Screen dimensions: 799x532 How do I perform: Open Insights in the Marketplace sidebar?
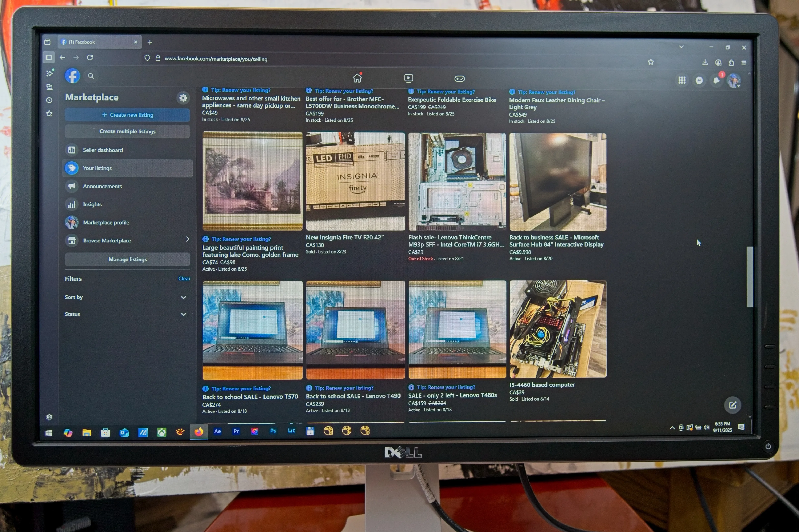93,204
